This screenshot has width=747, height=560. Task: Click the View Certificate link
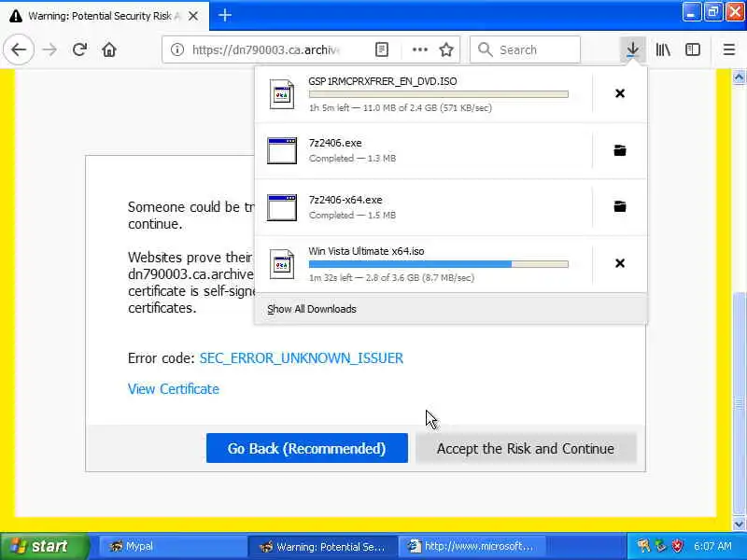(174, 389)
